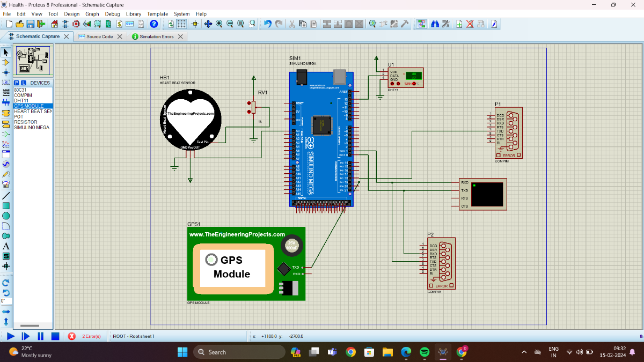Open the Electrical Rules Check icon
The width and height of the screenshot is (644, 362).
tap(494, 24)
